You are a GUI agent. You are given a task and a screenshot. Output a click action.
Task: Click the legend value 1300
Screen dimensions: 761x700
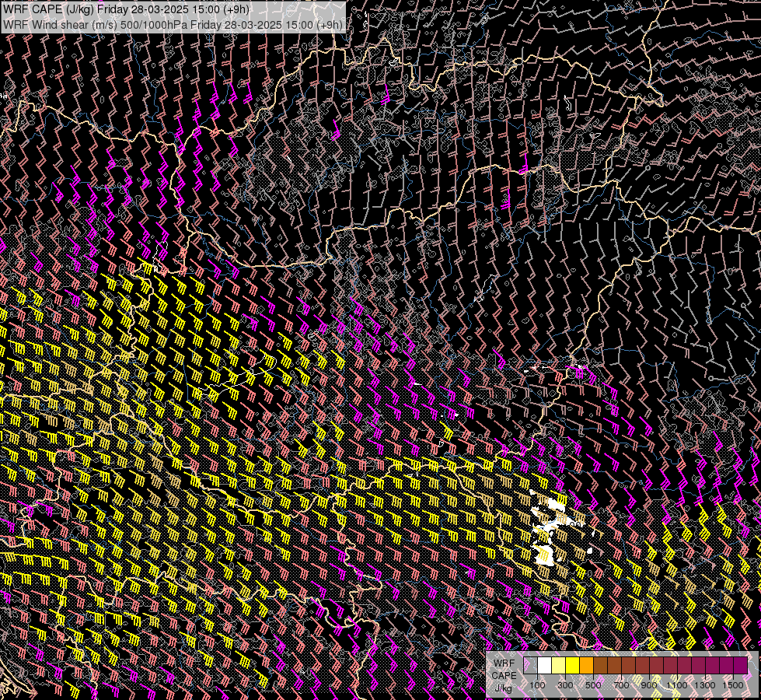705,685
